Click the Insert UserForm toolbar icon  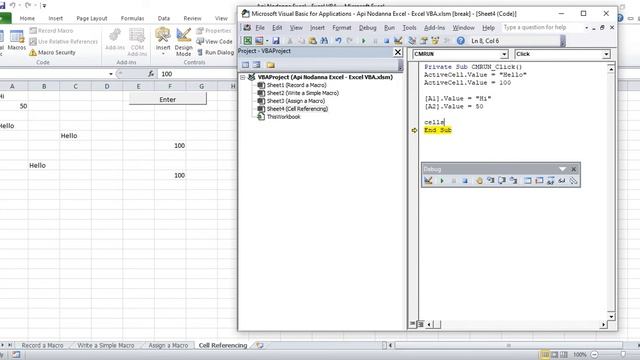point(259,40)
